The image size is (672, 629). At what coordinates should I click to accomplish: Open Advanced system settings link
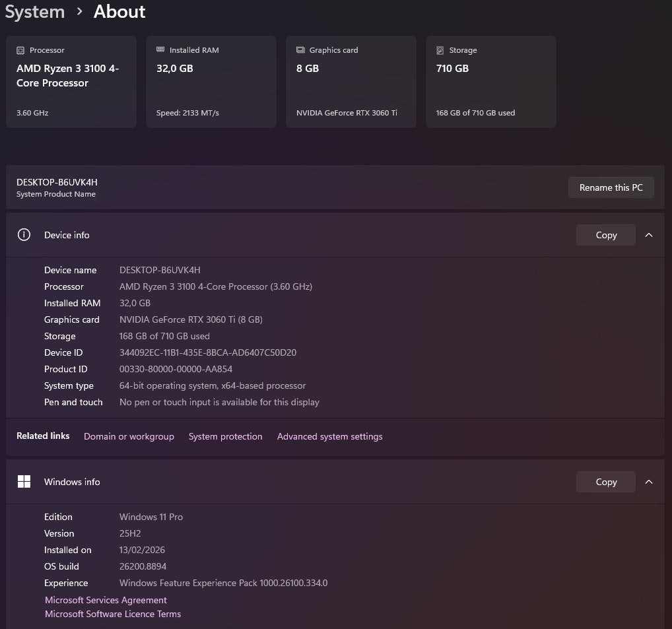click(329, 437)
